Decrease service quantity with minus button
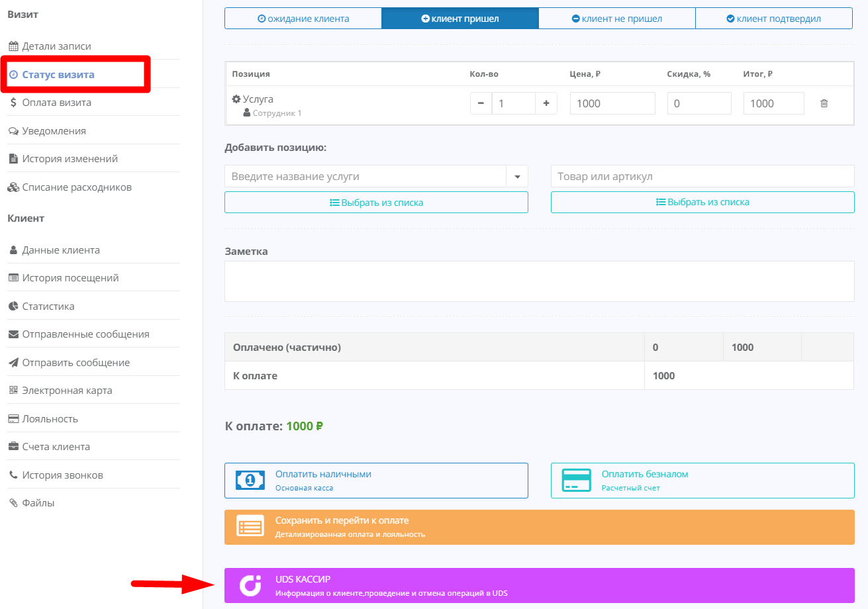 [x=481, y=103]
